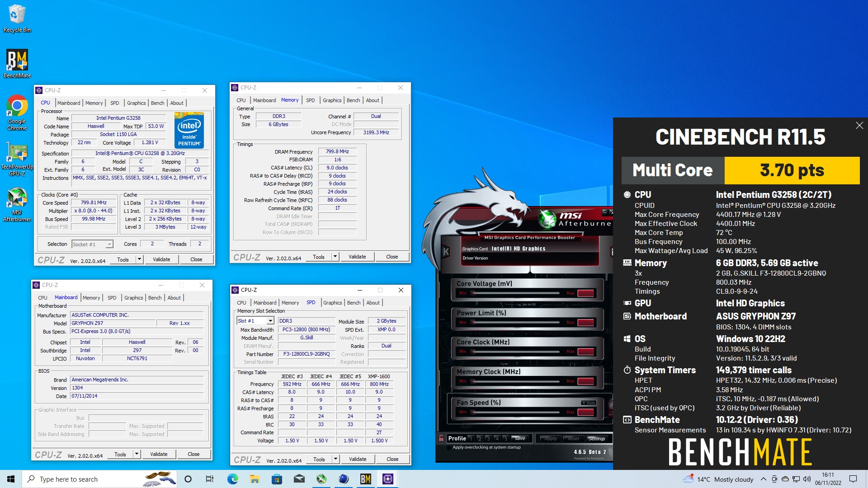The width and height of the screenshot is (868, 488).
Task: Expand Tools arrow in the Mainboard tab window
Action: [137, 454]
